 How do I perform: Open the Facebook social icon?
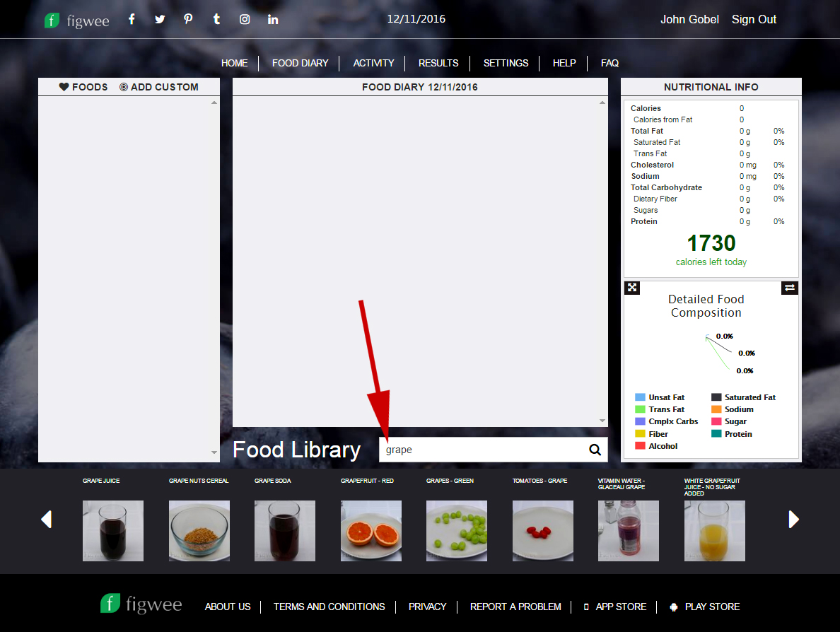point(132,19)
